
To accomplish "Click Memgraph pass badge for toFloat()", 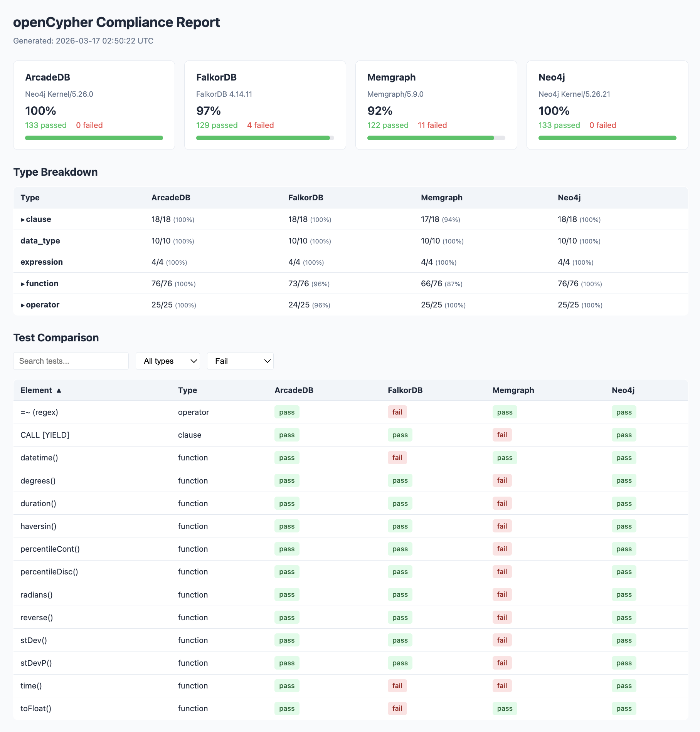I will [505, 708].
